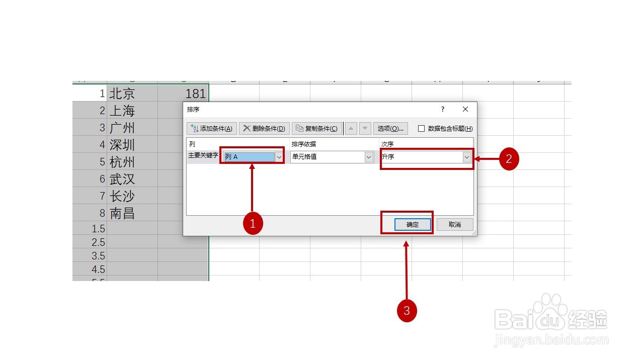Viewport: 644px width, 362px height.
Task: Close the 排序 dialog
Action: (465, 109)
